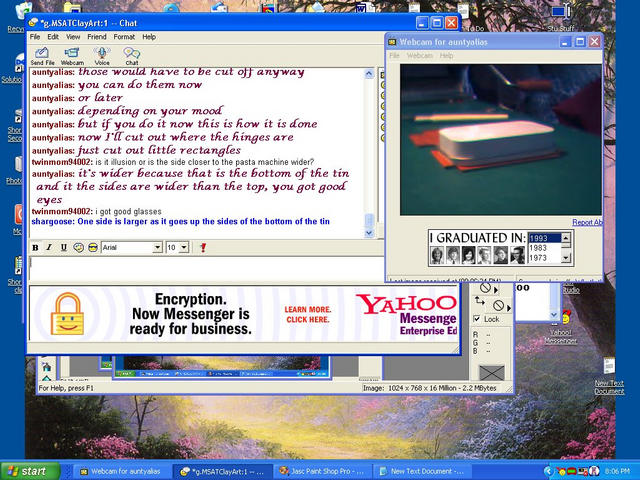The image size is (640, 480).
Task: Open the Yahoo! Messenger desktop shortcut
Action: click(x=561, y=328)
